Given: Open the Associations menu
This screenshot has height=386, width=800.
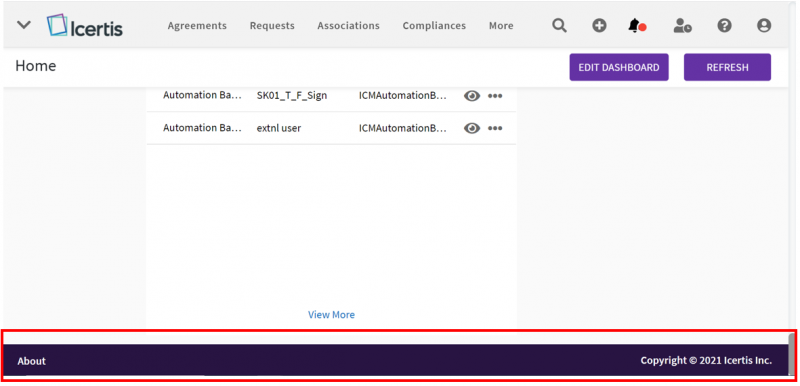Looking at the screenshot, I should click(348, 25).
